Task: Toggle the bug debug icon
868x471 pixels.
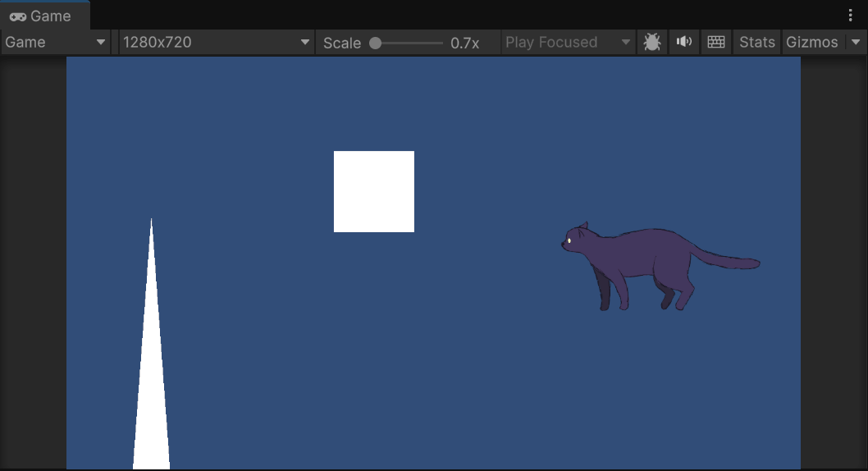Action: click(x=652, y=43)
